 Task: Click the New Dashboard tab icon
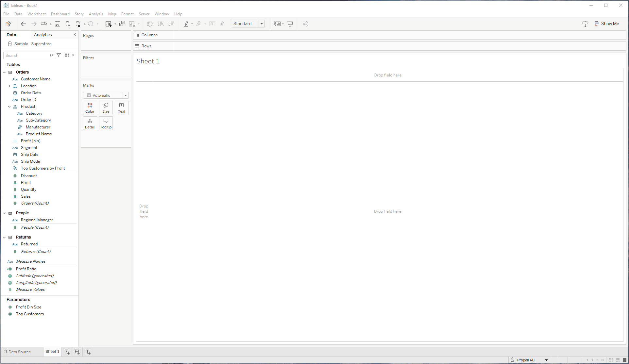click(77, 352)
